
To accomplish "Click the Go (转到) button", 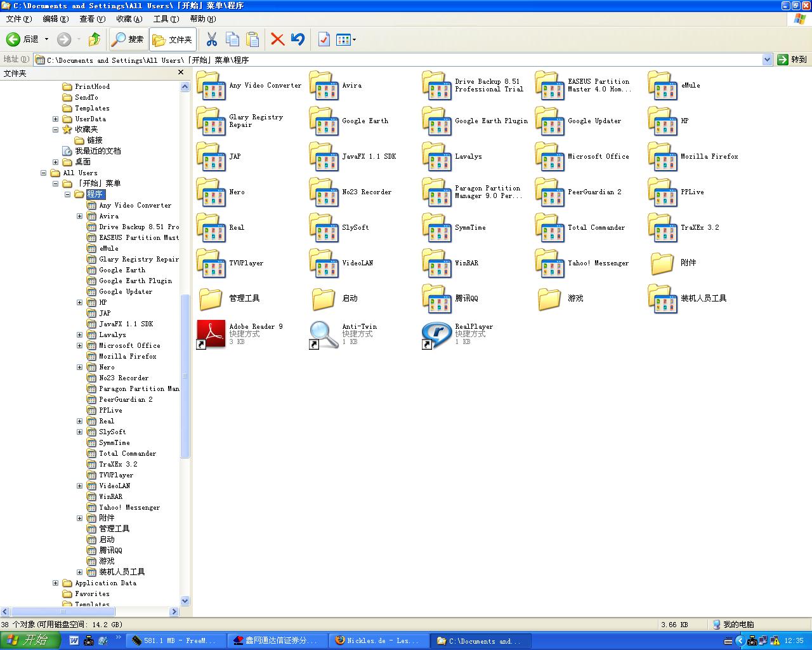I will tap(792, 60).
